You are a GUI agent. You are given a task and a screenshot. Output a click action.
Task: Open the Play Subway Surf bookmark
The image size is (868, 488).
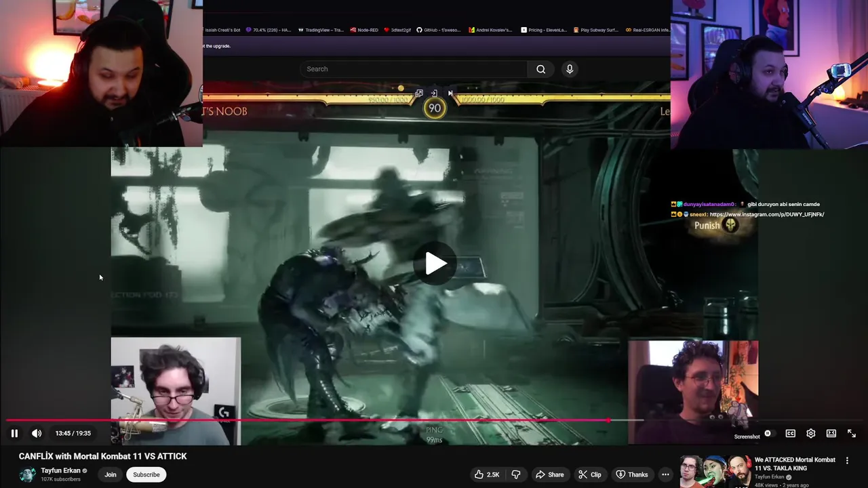click(596, 30)
